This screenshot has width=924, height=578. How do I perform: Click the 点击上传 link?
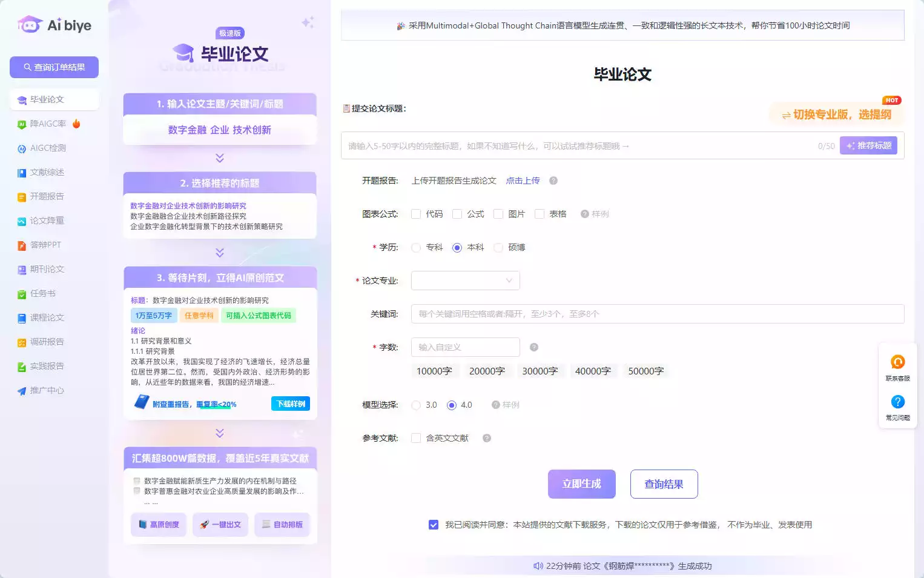click(523, 181)
